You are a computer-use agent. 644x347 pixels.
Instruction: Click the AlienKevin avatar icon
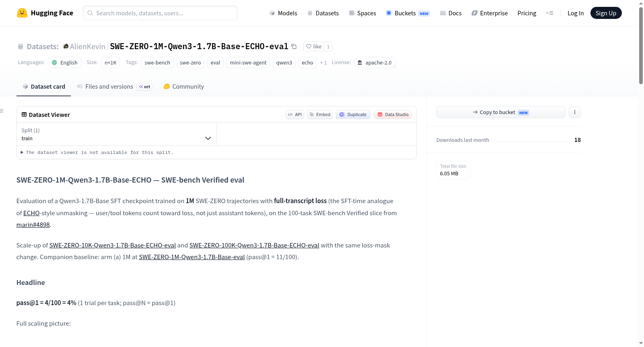coord(66,46)
